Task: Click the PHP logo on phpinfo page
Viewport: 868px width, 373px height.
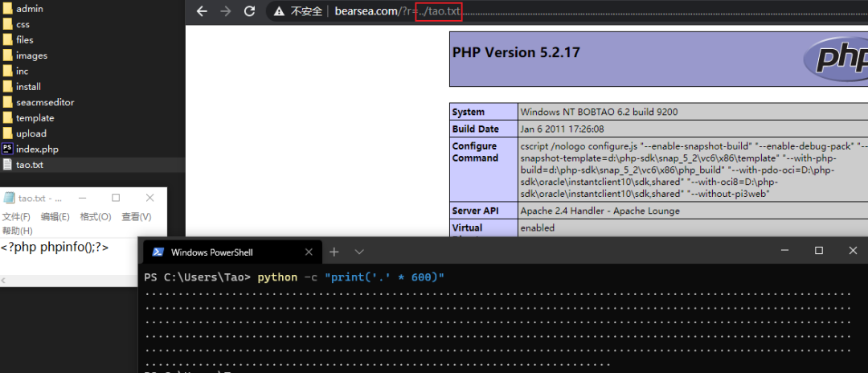Action: (x=836, y=59)
